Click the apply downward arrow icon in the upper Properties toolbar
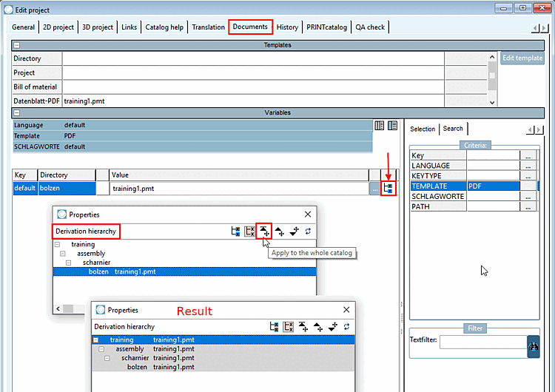 pyautogui.click(x=294, y=232)
